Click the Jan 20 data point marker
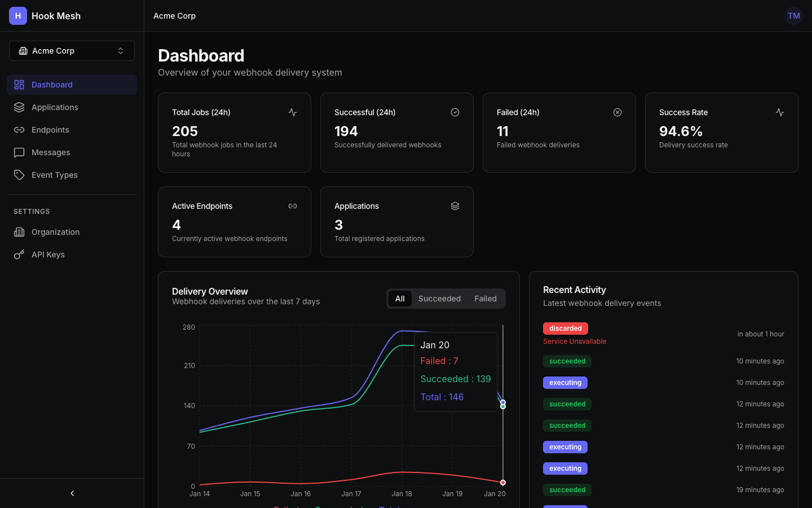The height and width of the screenshot is (508, 812). pos(502,405)
